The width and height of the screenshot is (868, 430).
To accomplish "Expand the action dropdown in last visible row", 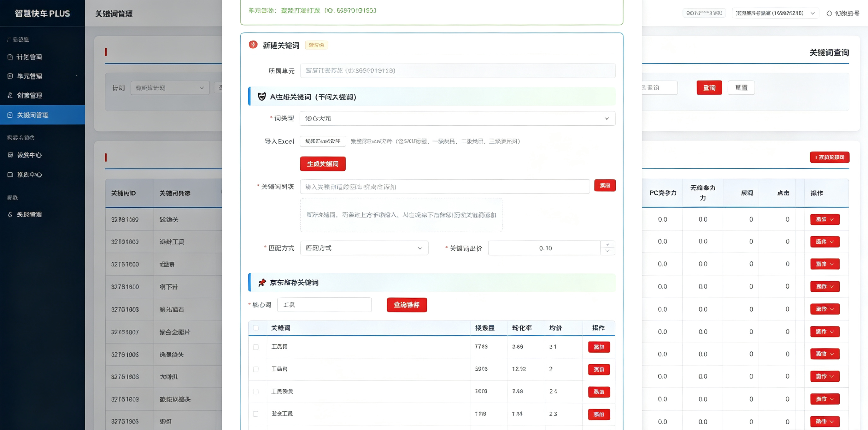I will click(x=825, y=421).
